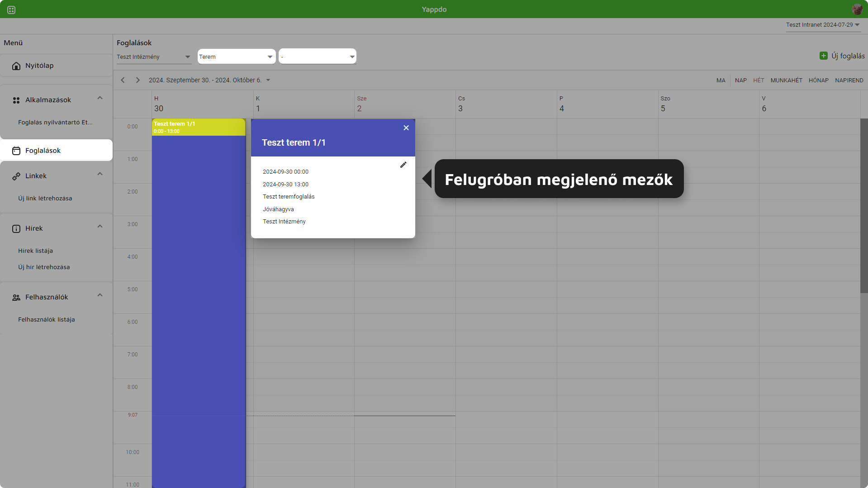Click the Teszt teremfoglalás text in popup
This screenshot has width=868, height=488.
click(x=289, y=197)
